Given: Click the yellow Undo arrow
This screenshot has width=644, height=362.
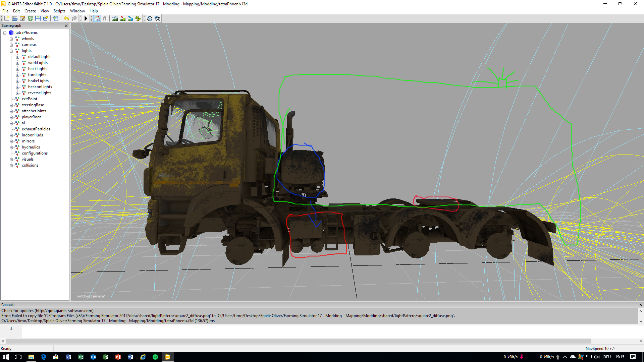Looking at the screenshot, I should [x=66, y=18].
